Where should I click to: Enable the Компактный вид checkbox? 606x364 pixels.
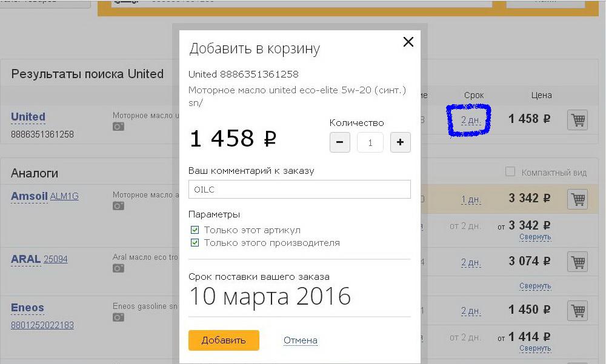510,171
